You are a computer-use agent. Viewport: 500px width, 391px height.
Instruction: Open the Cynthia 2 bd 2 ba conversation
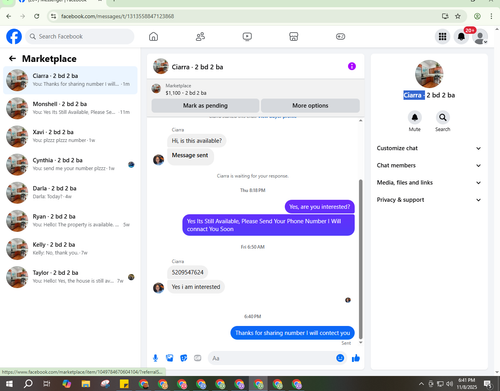click(70, 164)
